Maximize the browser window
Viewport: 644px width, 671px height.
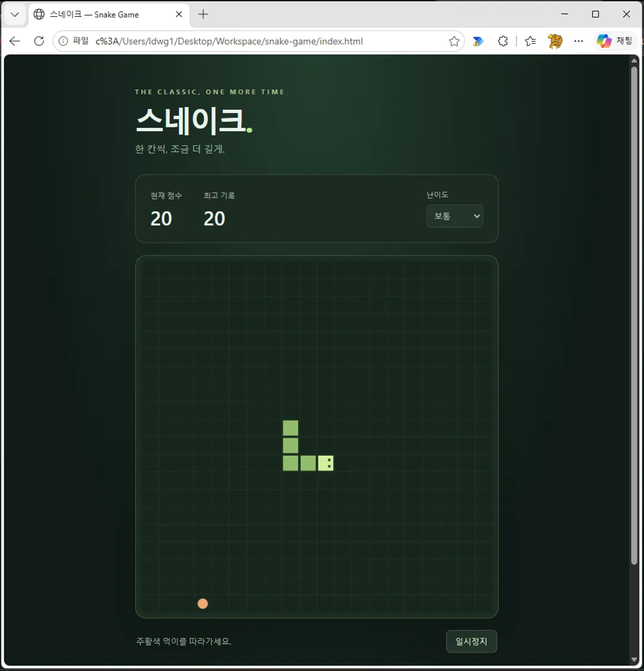[595, 14]
